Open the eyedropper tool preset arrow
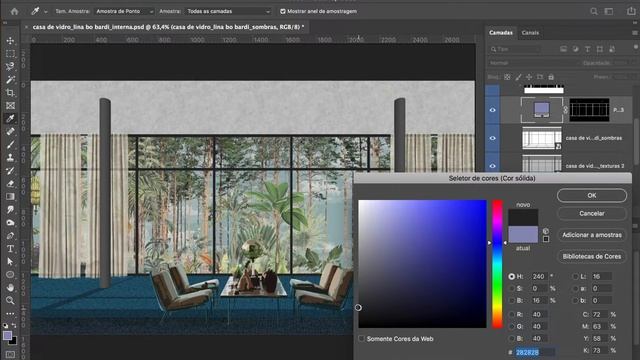 tap(45, 11)
